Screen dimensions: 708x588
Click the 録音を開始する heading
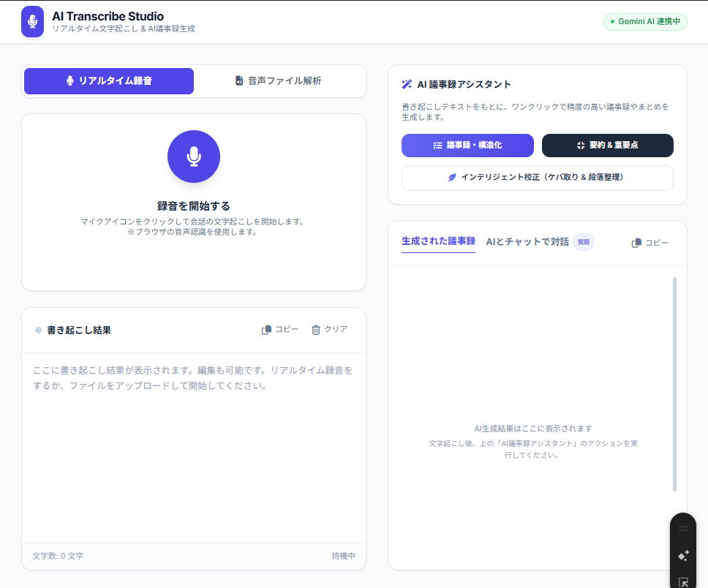click(x=194, y=206)
